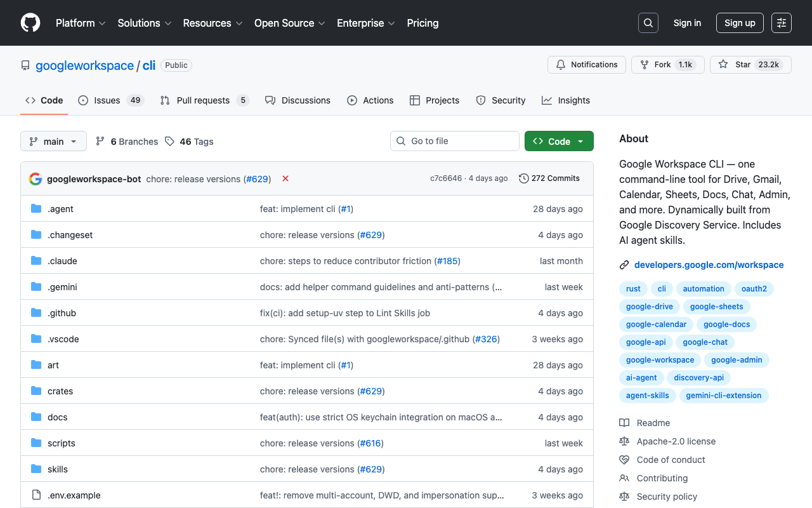Click the Go to file search field
812x508 pixels.
(x=454, y=141)
